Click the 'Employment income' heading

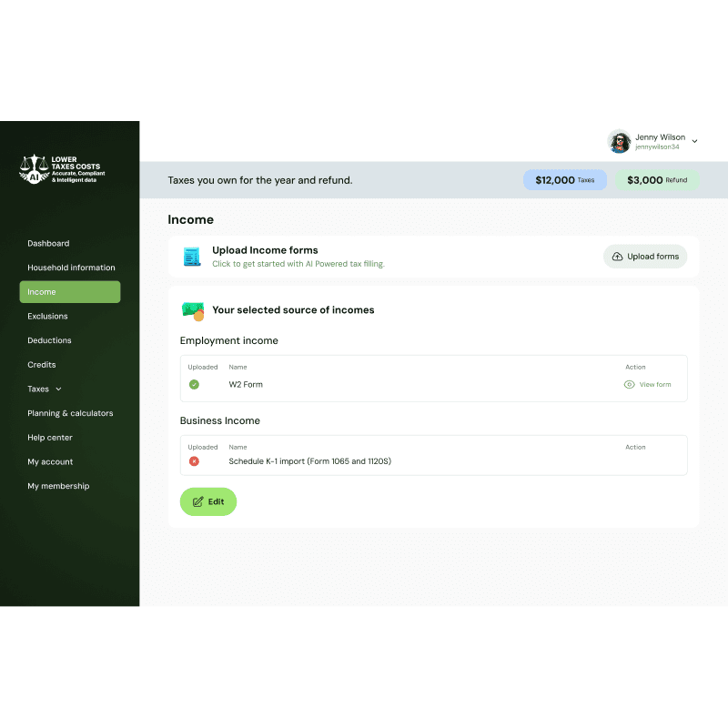(x=229, y=340)
